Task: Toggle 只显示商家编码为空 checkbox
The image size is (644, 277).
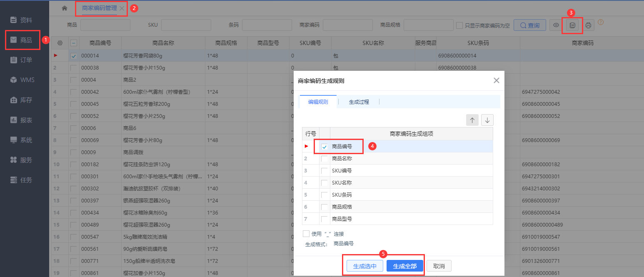Action: coord(459,25)
